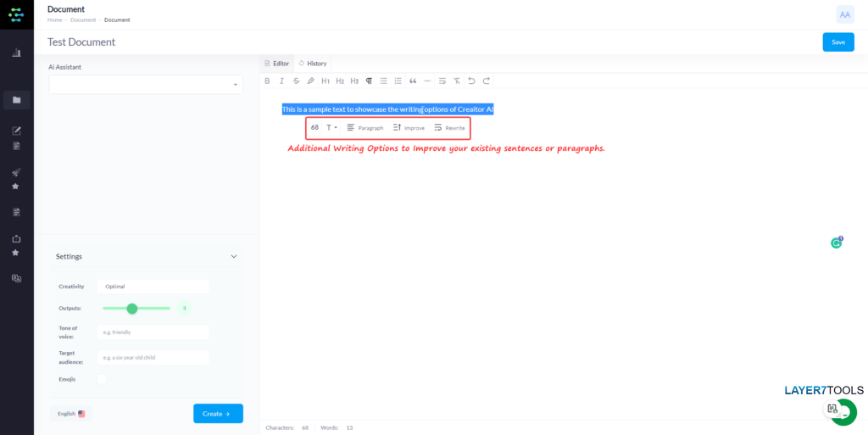Click the Test Document title field
868x435 pixels.
81,42
